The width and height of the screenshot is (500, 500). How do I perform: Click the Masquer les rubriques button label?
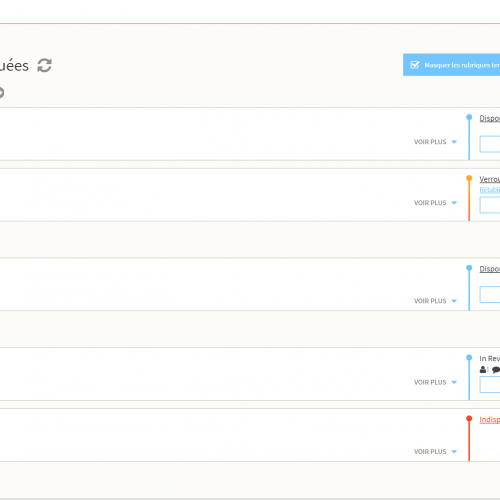[462, 65]
